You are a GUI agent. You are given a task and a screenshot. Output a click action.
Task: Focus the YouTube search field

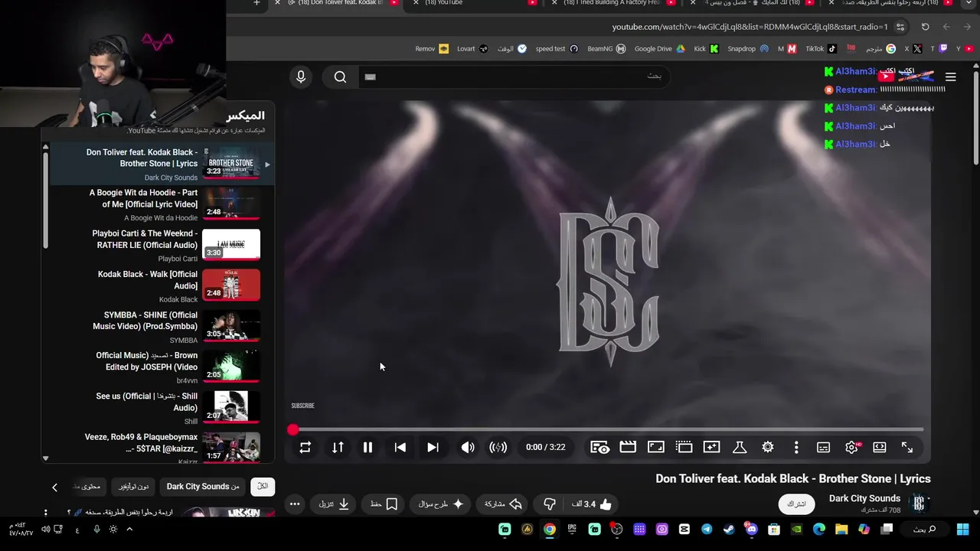514,77
